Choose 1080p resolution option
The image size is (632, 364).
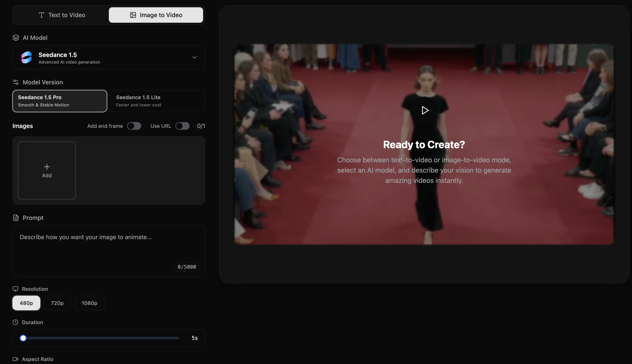pyautogui.click(x=89, y=303)
